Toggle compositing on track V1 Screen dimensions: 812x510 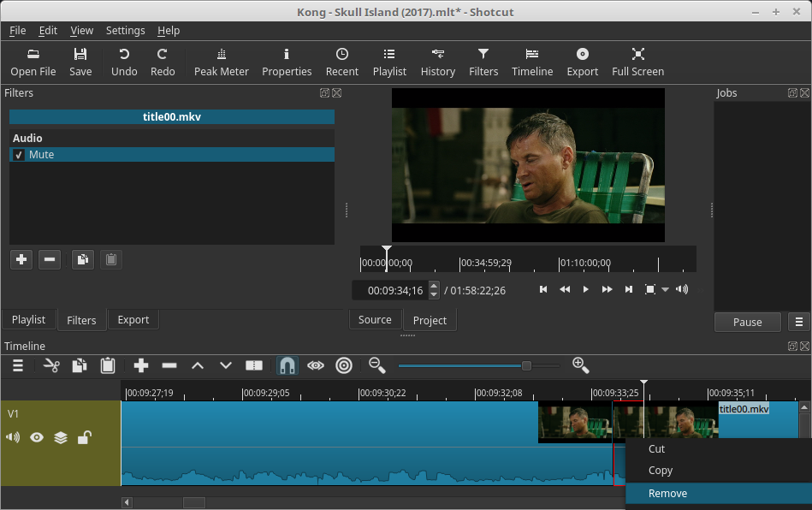click(61, 437)
